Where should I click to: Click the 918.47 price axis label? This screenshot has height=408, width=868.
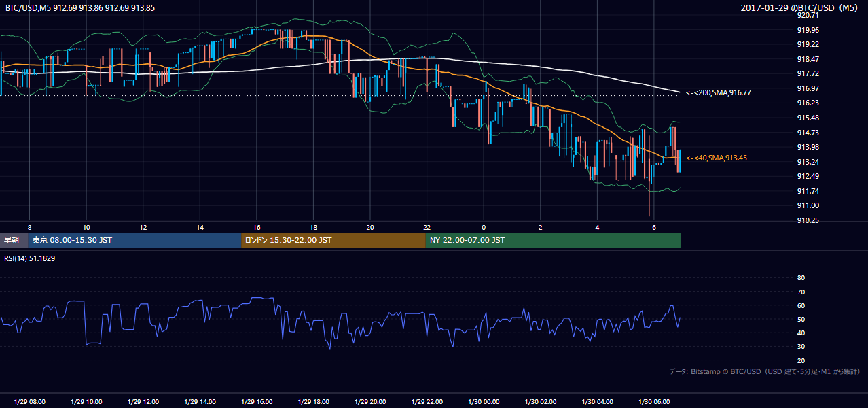coord(808,59)
